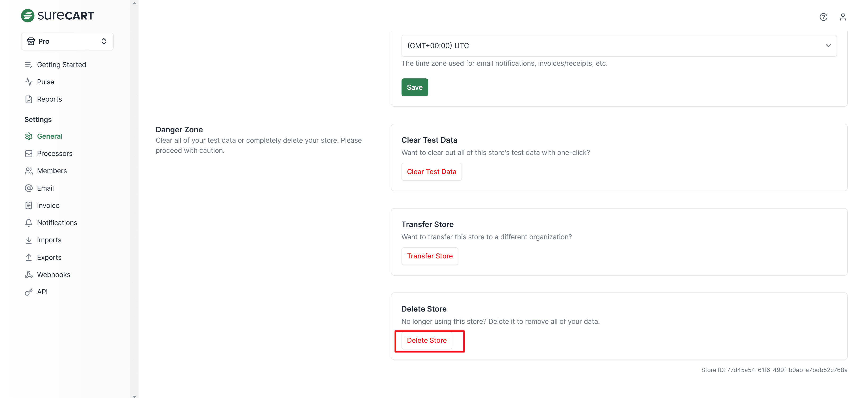Click the Reports chart icon
868x398 pixels.
(29, 99)
